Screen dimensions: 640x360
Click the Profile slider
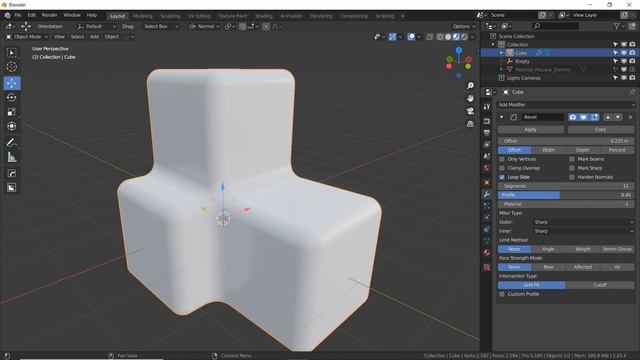pyautogui.click(x=566, y=195)
